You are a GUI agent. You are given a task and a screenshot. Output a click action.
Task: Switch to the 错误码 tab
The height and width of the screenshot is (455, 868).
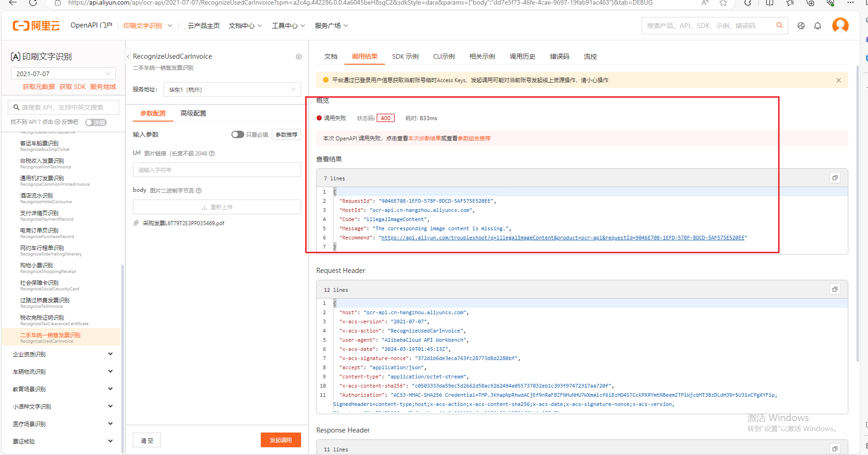click(560, 56)
